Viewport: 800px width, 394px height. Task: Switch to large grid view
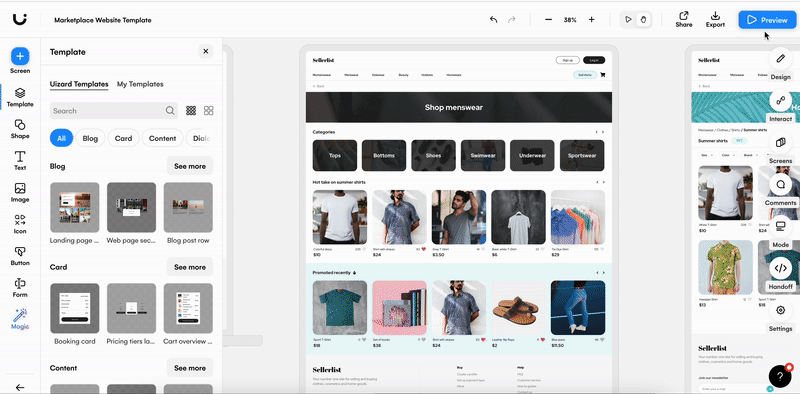(209, 111)
